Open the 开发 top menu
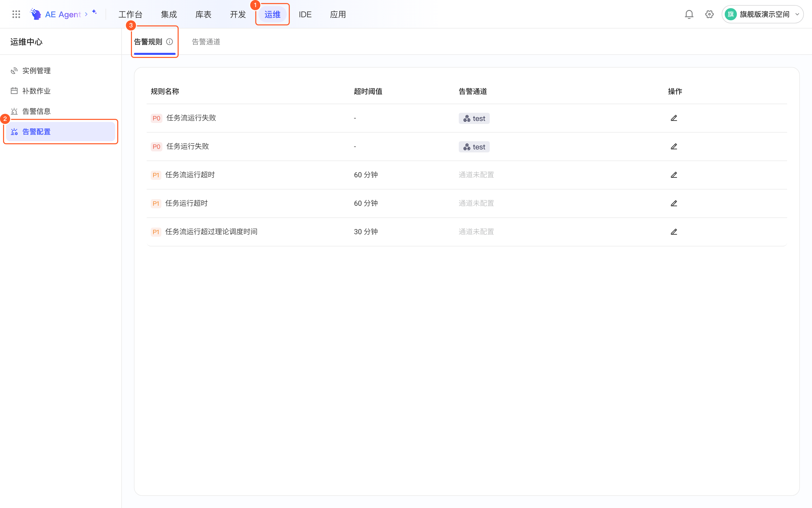The image size is (812, 508). 238,14
